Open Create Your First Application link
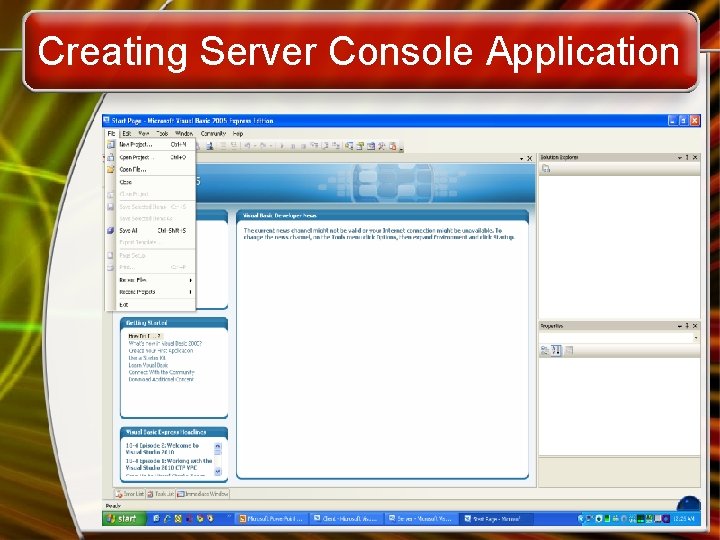Image resolution: width=720 pixels, height=540 pixels. [161, 350]
